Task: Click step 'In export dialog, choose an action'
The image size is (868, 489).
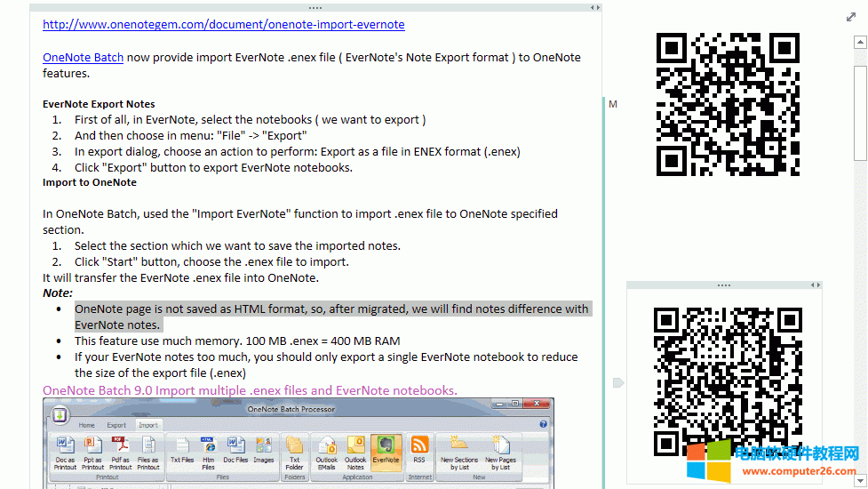Action: tap(298, 152)
